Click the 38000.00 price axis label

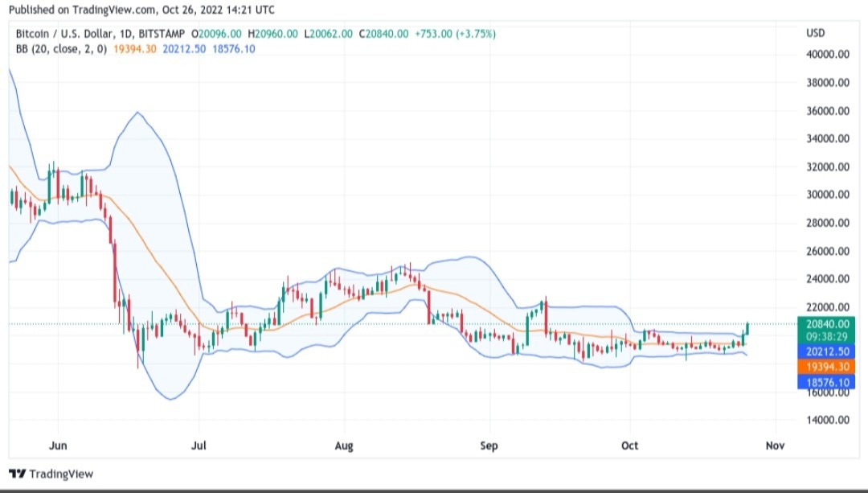[x=828, y=83]
